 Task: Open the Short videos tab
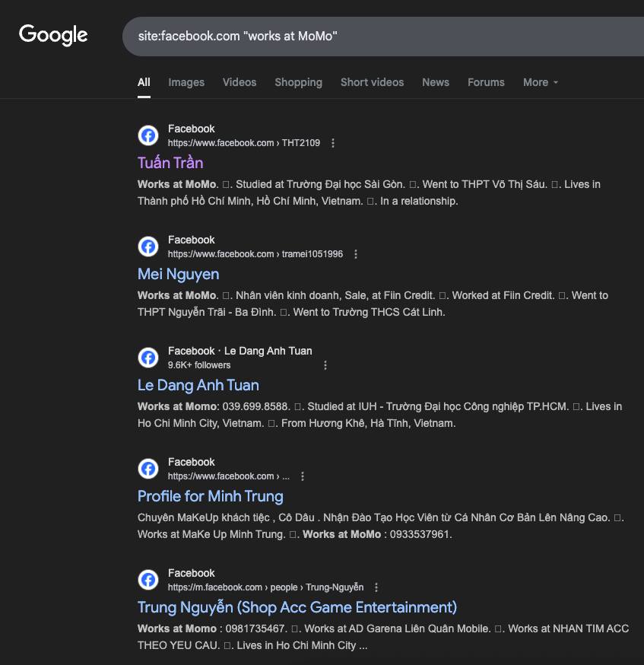coord(373,82)
